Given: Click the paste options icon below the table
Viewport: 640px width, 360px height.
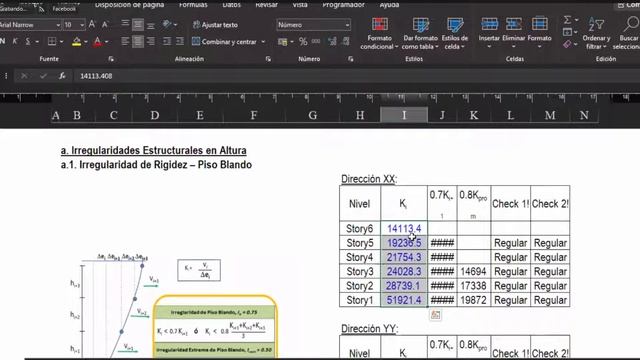Looking at the screenshot, I should (x=436, y=315).
